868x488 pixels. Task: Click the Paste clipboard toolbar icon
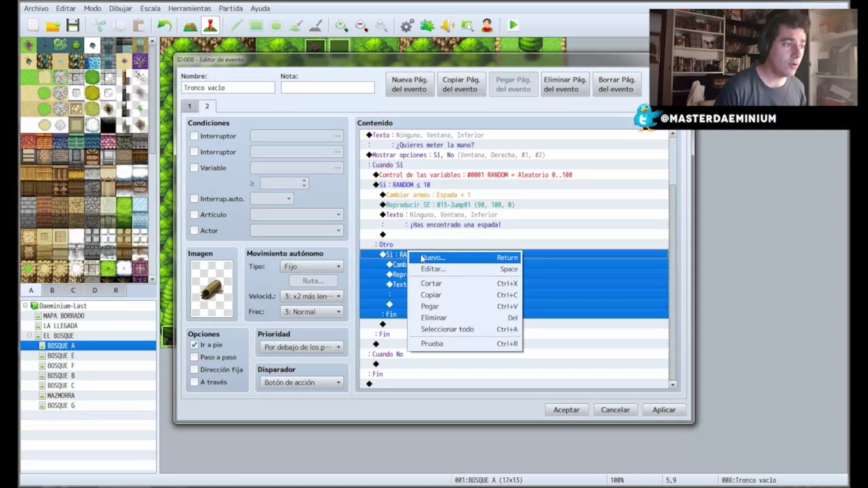pyautogui.click(x=139, y=26)
